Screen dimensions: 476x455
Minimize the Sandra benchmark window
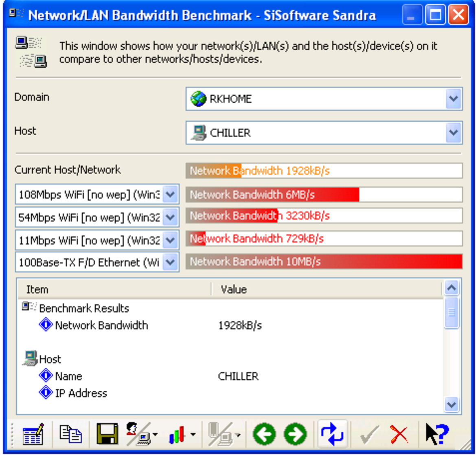coord(412,15)
